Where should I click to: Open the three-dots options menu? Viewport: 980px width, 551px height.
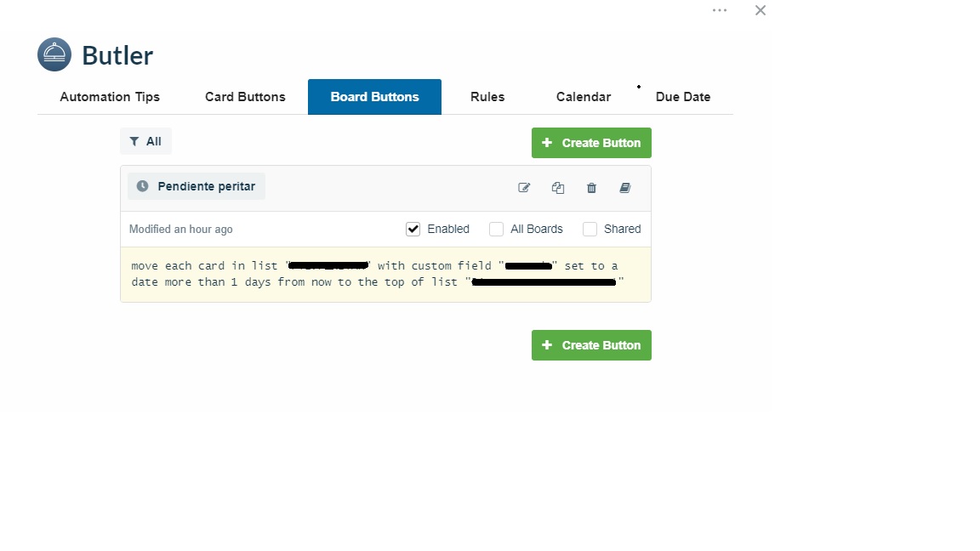click(720, 10)
